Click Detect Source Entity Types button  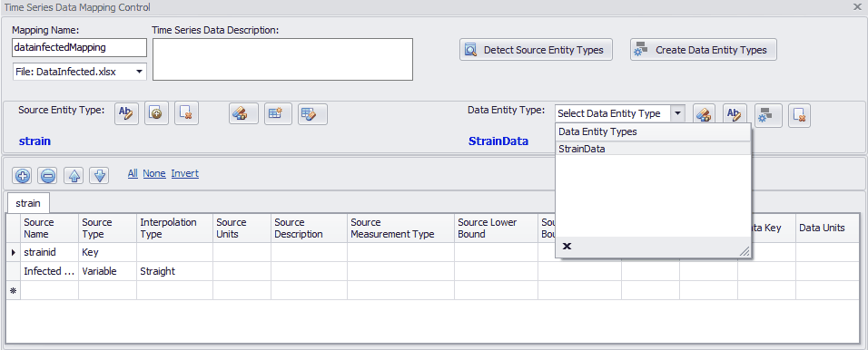pyautogui.click(x=536, y=50)
